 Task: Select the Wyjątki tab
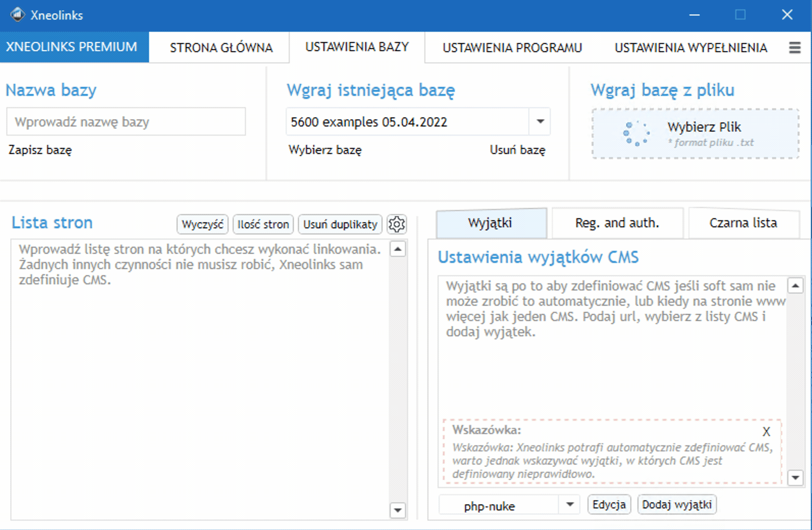pyautogui.click(x=491, y=223)
